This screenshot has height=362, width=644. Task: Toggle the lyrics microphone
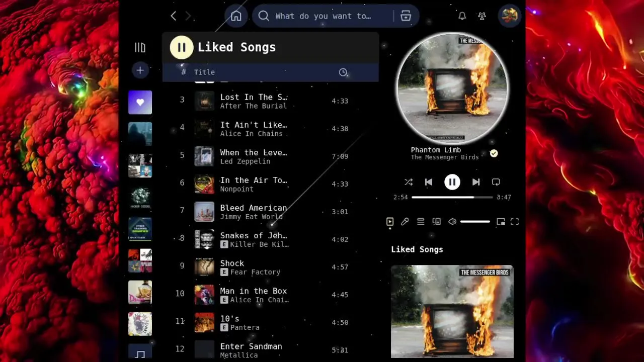[405, 222]
